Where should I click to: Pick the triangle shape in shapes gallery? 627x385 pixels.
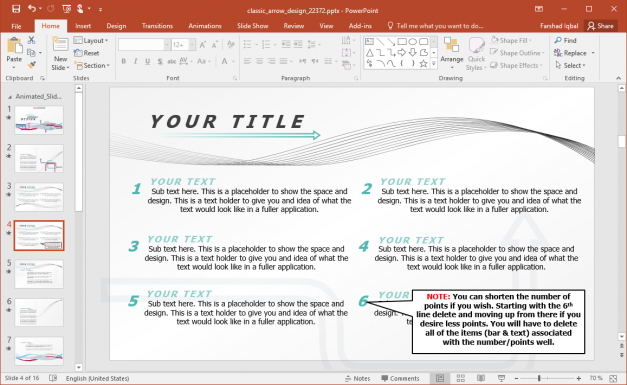pyautogui.click(x=369, y=53)
